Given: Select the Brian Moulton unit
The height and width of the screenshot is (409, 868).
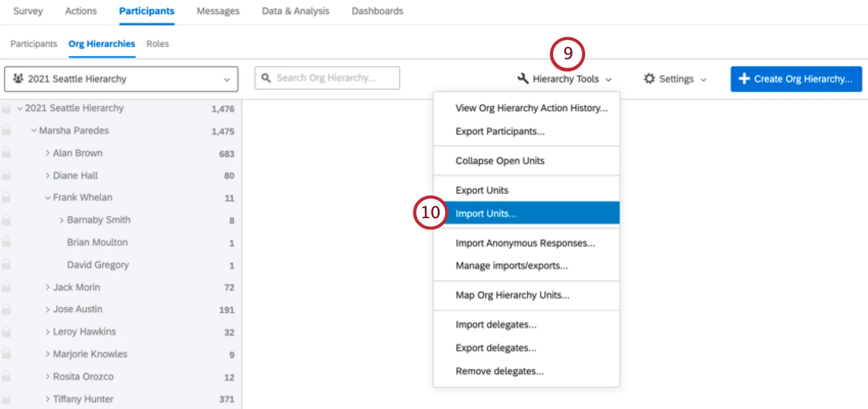Looking at the screenshot, I should click(x=97, y=242).
